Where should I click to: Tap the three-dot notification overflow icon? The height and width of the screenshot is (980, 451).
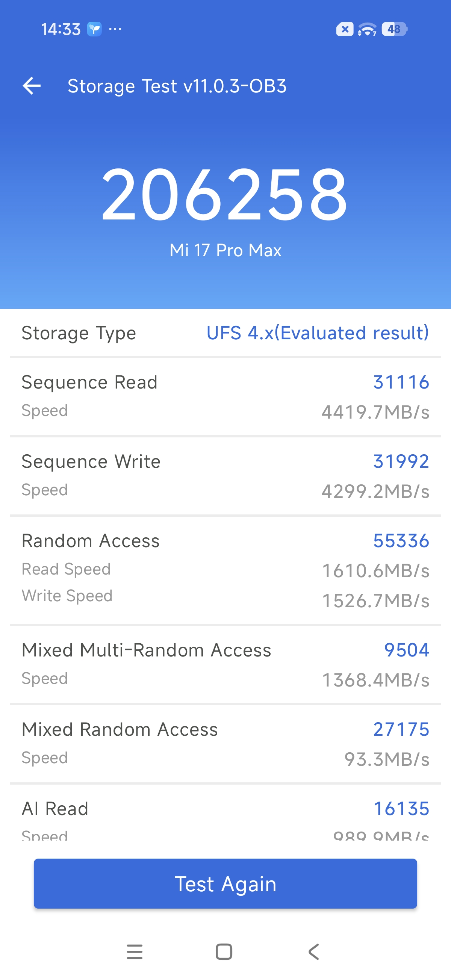pos(115,29)
